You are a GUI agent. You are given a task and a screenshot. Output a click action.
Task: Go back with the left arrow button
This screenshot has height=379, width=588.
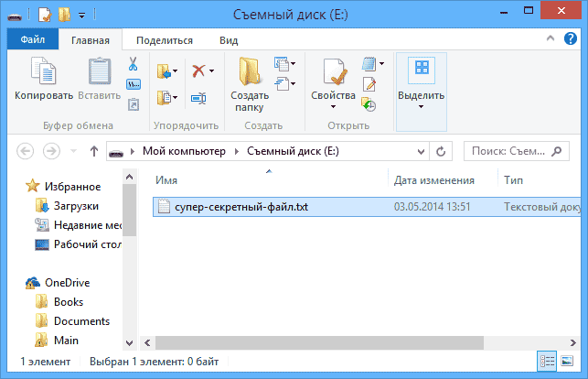click(25, 151)
